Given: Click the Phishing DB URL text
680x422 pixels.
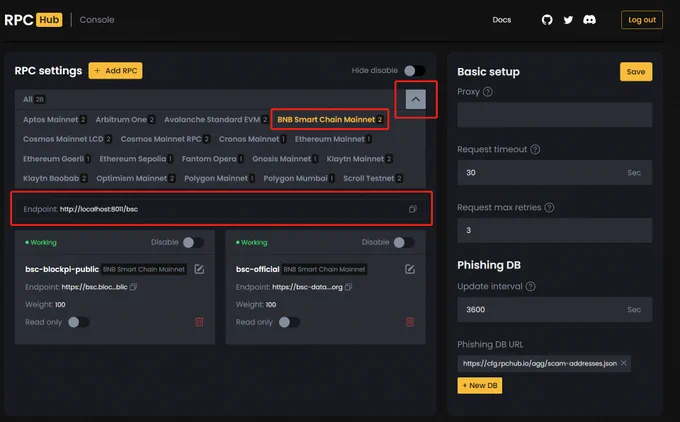Looking at the screenshot, I should pyautogui.click(x=540, y=363).
